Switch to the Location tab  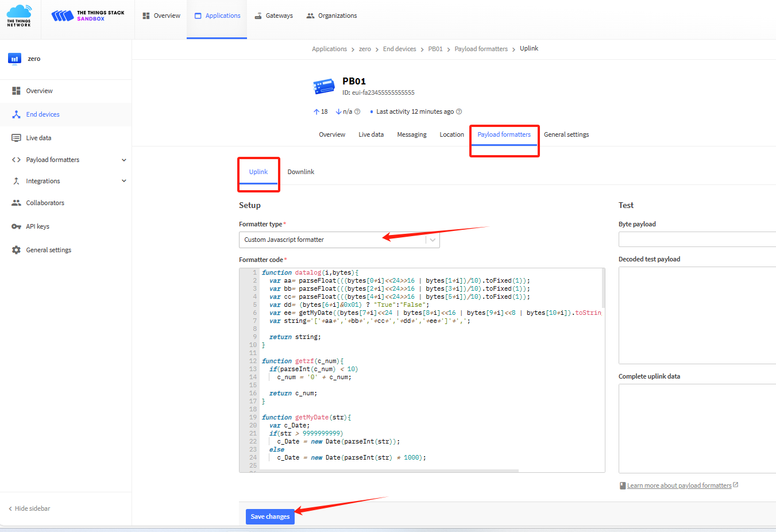tap(451, 134)
